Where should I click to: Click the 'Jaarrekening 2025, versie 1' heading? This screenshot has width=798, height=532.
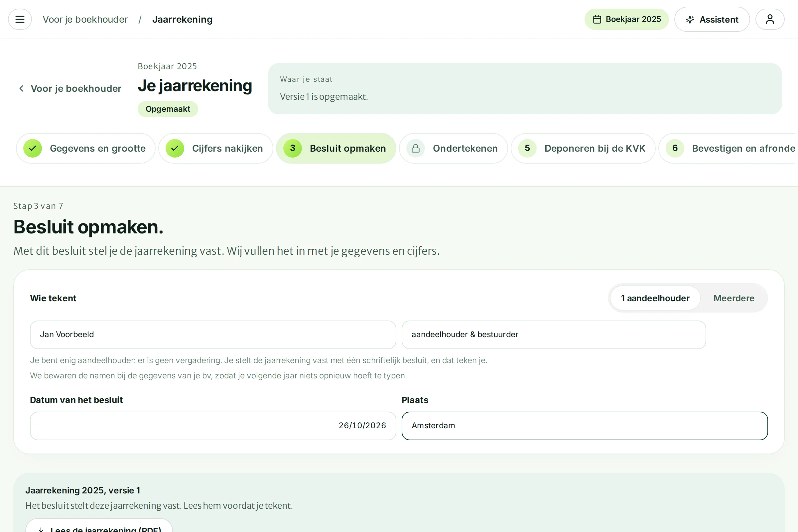point(83,490)
